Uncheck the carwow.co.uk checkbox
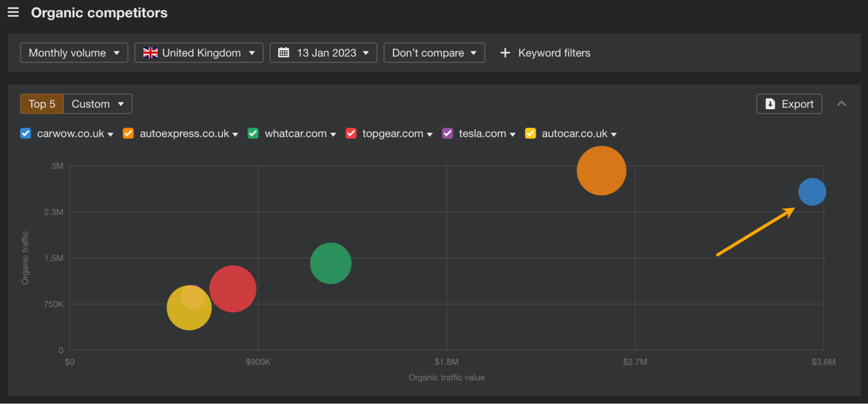This screenshot has width=868, height=404. tap(25, 133)
